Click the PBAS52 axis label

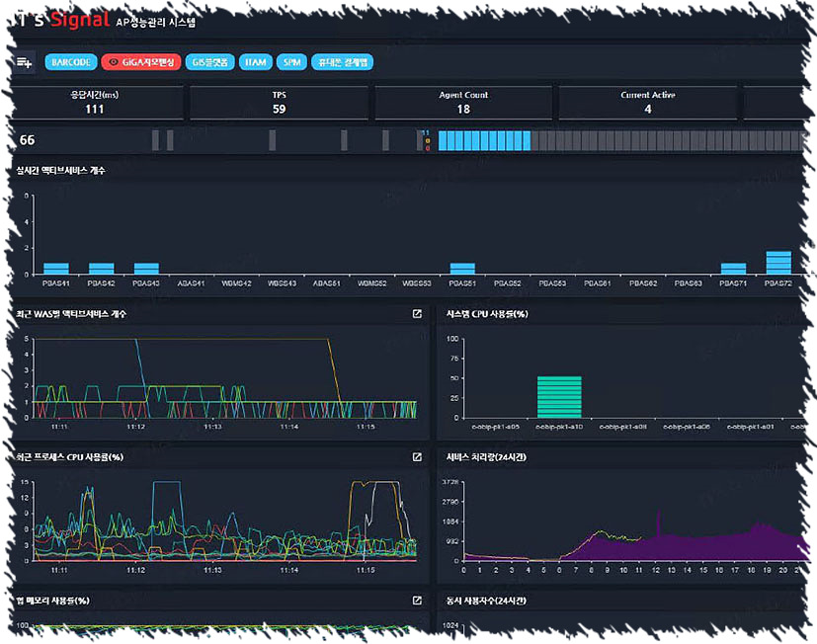[508, 283]
